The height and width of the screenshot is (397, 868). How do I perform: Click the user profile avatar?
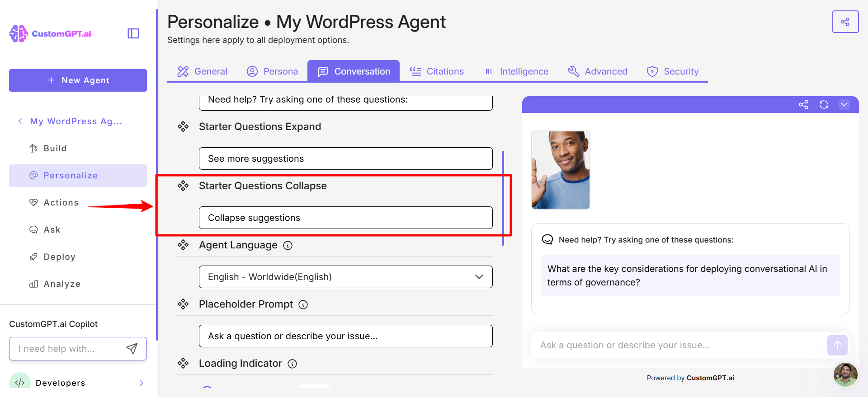click(845, 374)
